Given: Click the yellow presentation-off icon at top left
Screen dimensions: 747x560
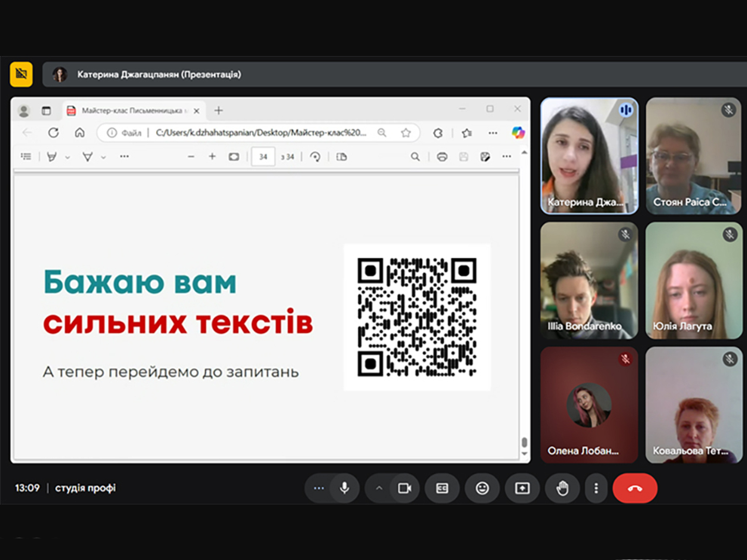Looking at the screenshot, I should pyautogui.click(x=21, y=74).
